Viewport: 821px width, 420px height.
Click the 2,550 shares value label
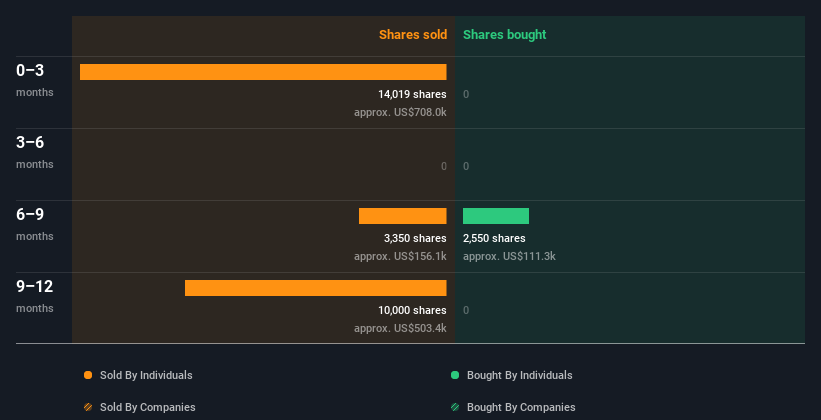tap(494, 238)
